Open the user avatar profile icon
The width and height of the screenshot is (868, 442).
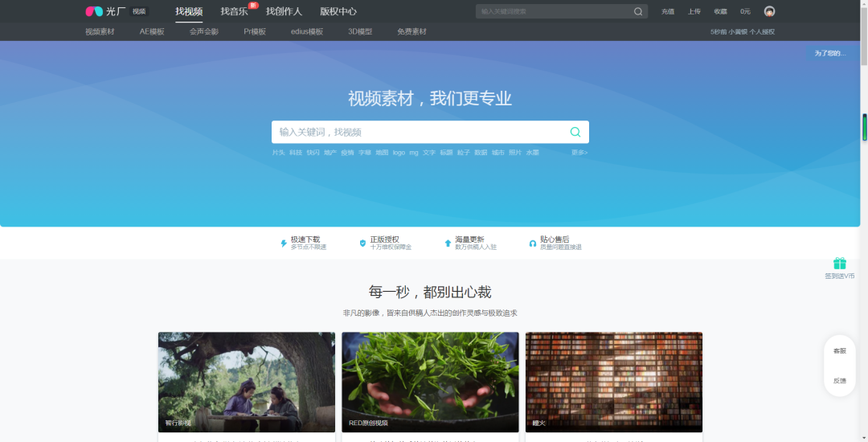pos(769,11)
